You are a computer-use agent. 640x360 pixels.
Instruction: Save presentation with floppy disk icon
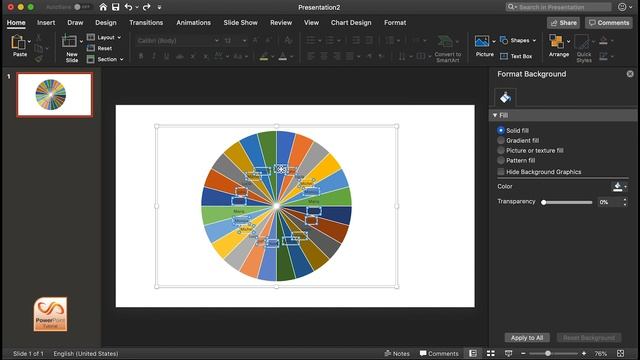point(116,7)
